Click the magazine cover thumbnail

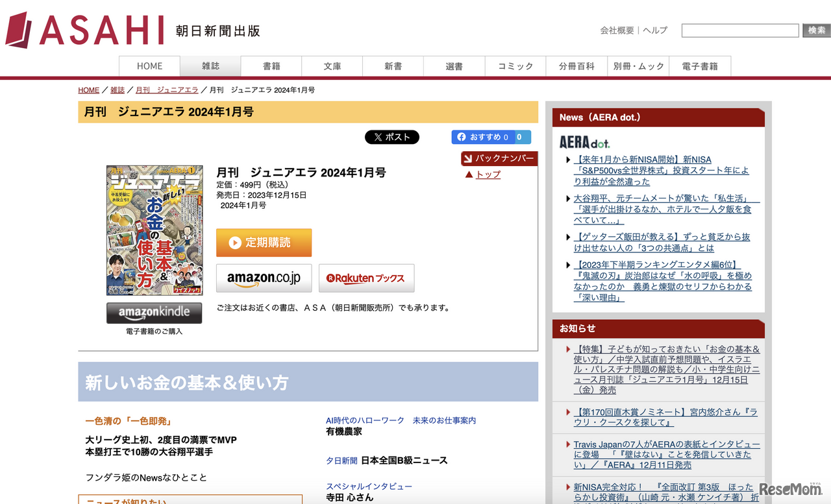tap(155, 230)
